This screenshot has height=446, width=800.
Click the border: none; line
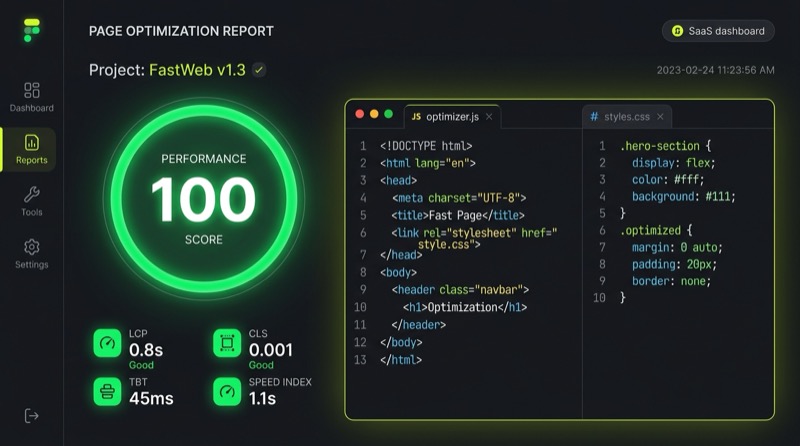tap(671, 281)
